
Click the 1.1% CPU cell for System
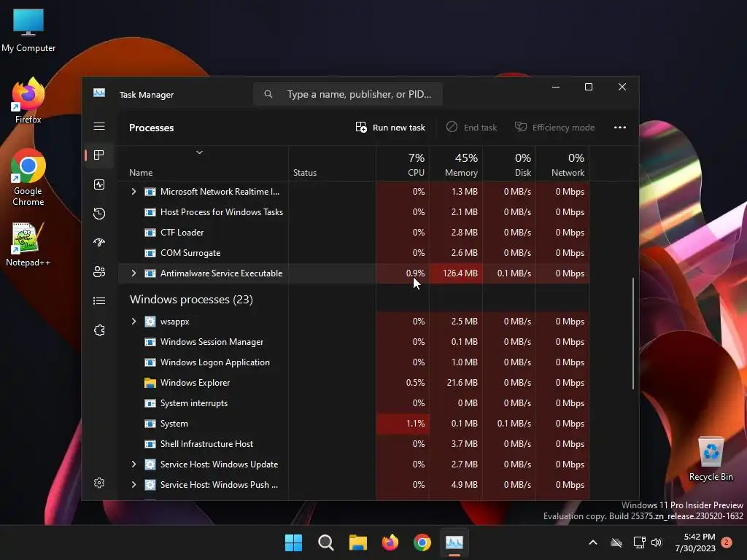click(403, 424)
